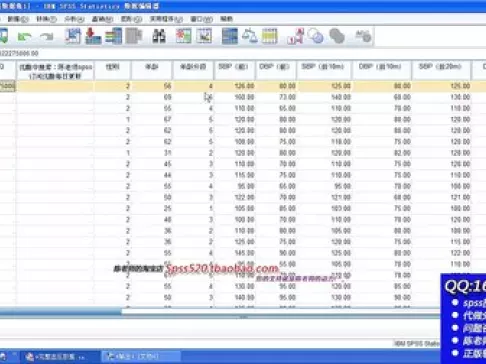Click the Insert Variable icon
486x364 pixels.
tap(204, 36)
